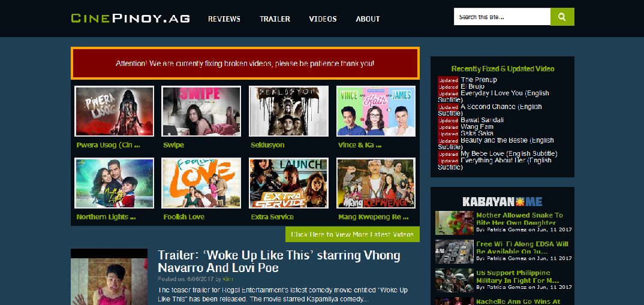
Task: Open Mother Allowed Snake article headline
Action: click(x=519, y=219)
